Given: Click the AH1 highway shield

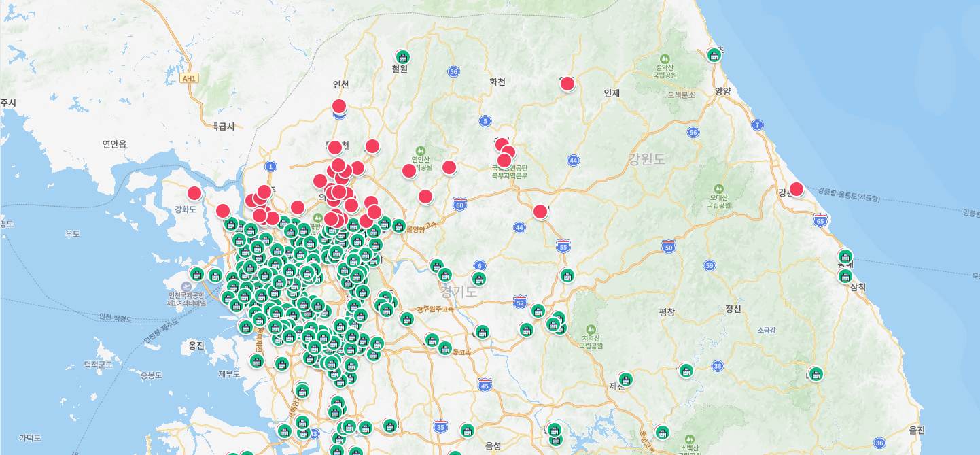Looking at the screenshot, I should (189, 78).
